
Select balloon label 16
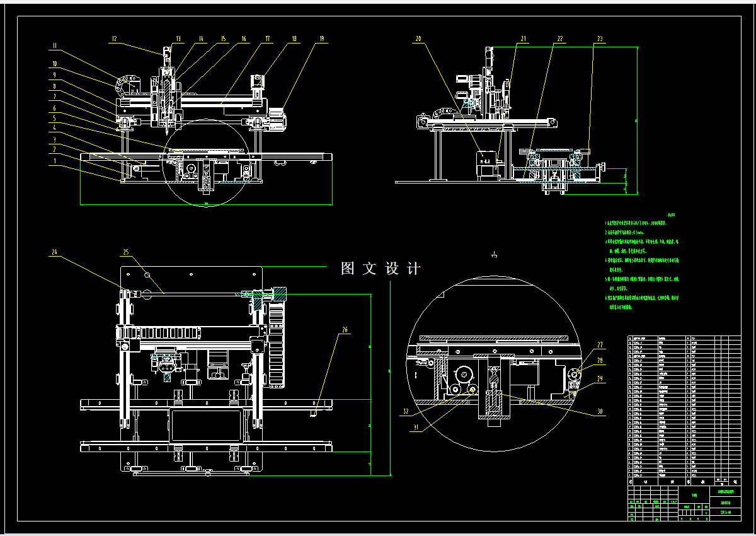click(x=243, y=38)
